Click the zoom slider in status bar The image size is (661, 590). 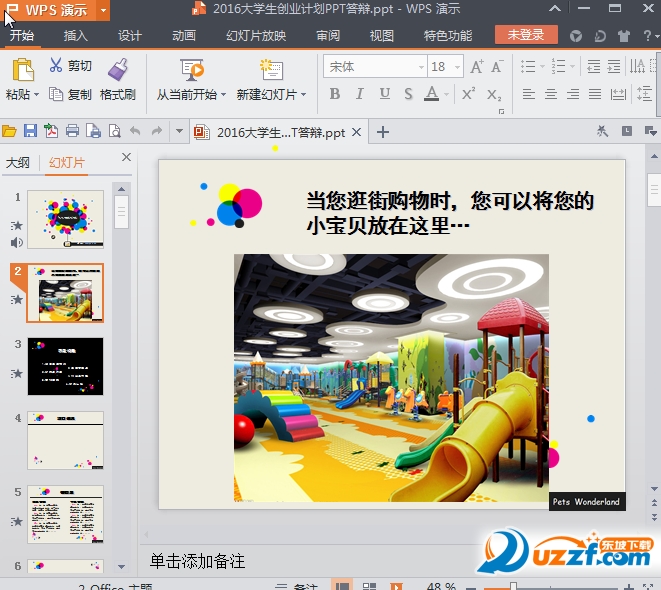pos(513,586)
